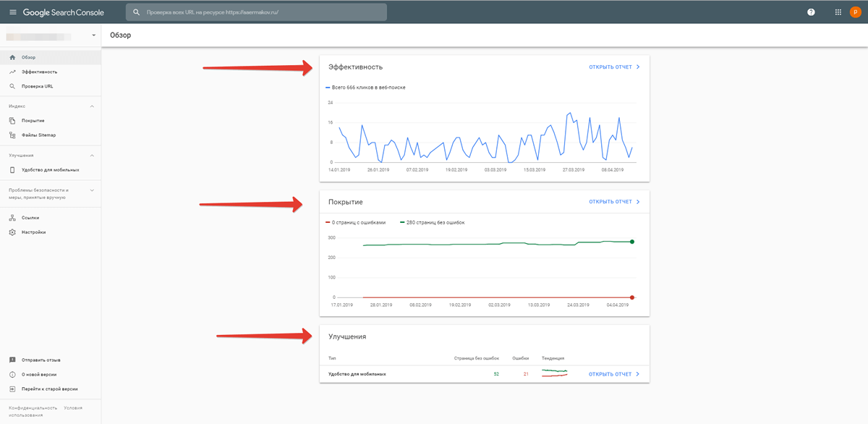Open the Google apps grid

838,12
